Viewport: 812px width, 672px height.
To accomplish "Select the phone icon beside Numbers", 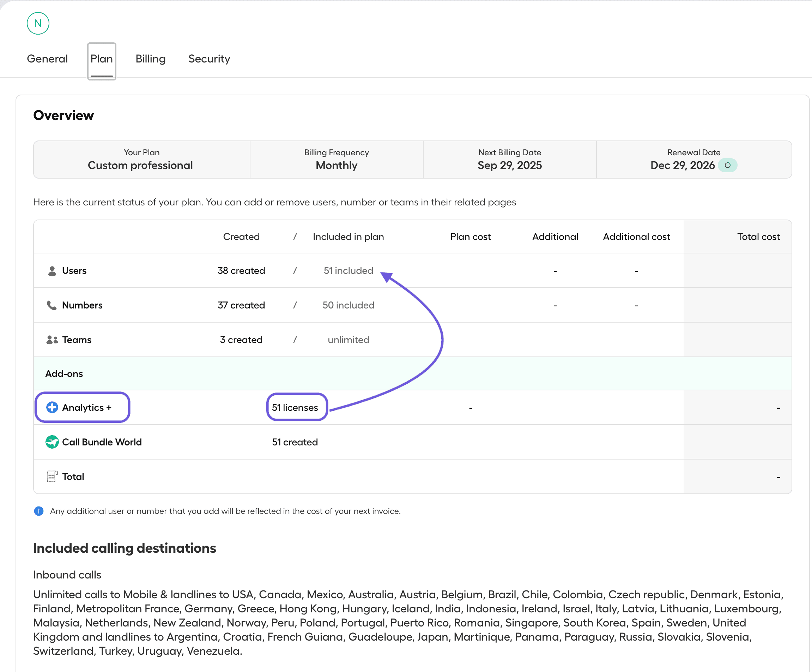I will (52, 305).
